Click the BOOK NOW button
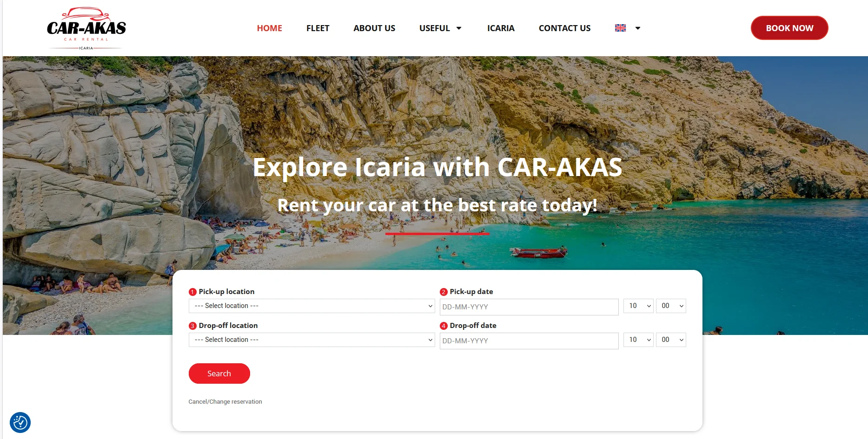Screen dimensions: 868x439 point(789,28)
